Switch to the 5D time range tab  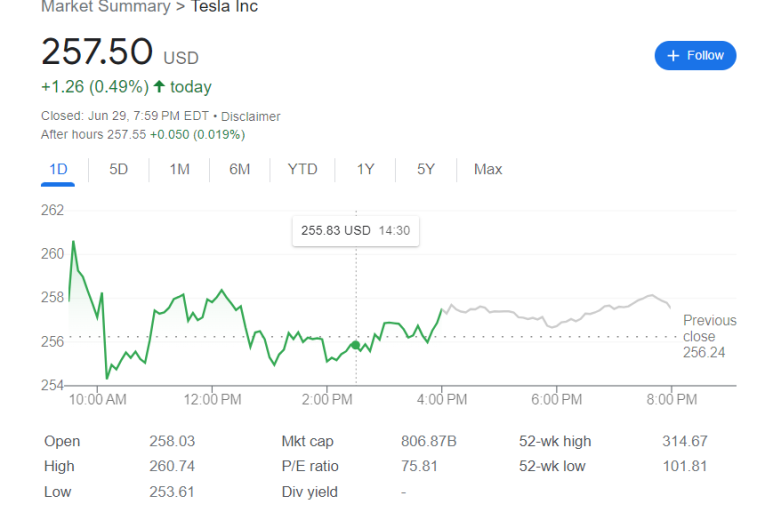tap(118, 170)
